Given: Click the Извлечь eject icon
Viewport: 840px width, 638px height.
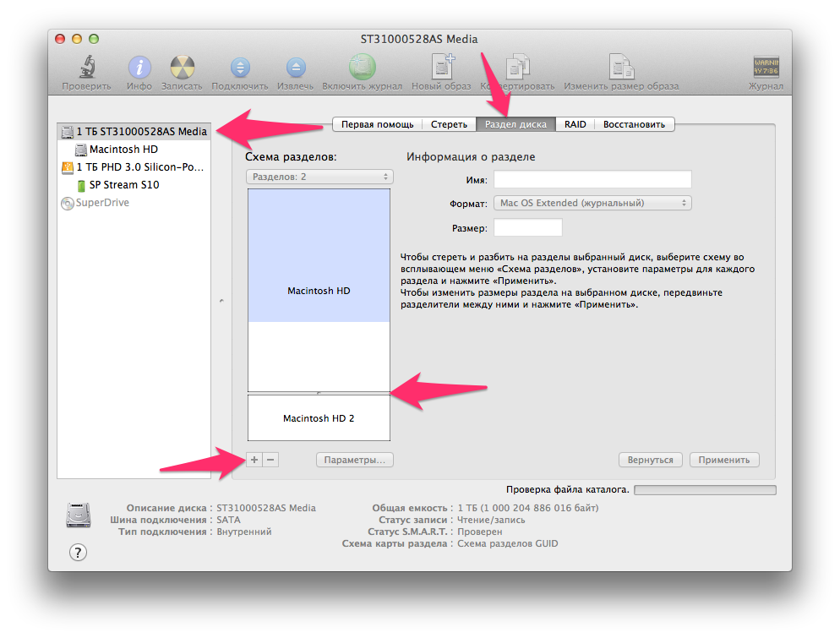Looking at the screenshot, I should coord(296,68).
